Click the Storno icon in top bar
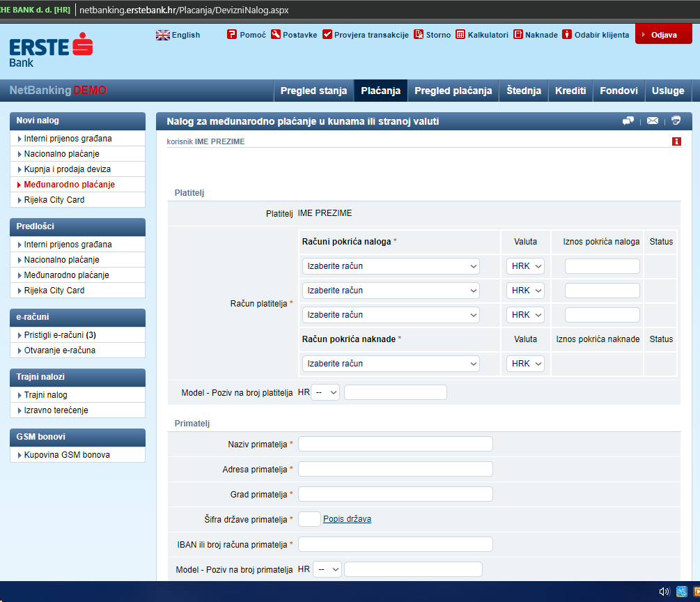Viewport: 700px width, 602px height. click(x=419, y=35)
